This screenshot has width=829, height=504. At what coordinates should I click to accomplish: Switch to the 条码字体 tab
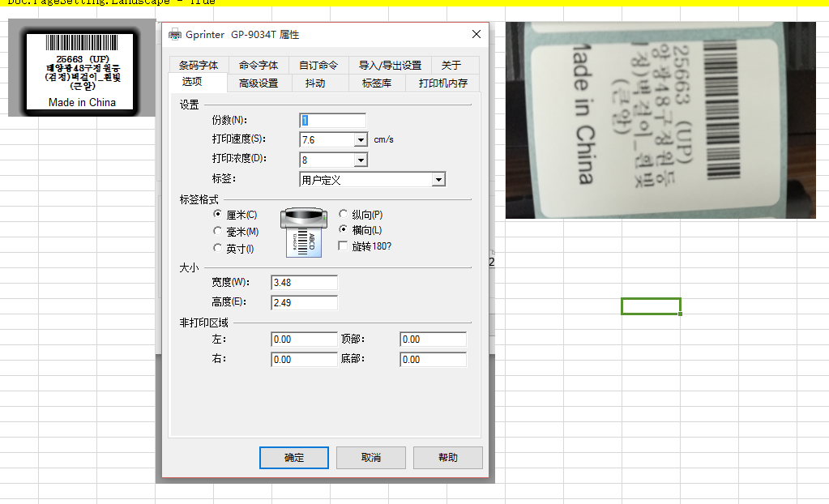[x=199, y=65]
